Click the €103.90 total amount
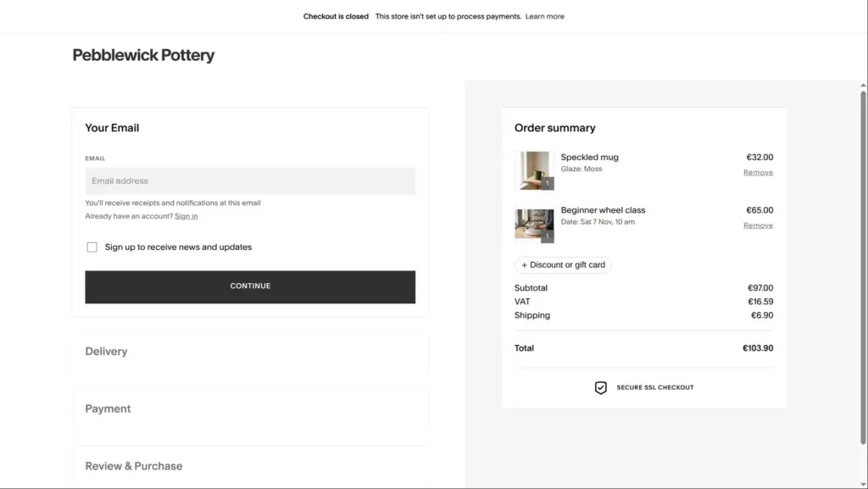Image resolution: width=868 pixels, height=489 pixels. coord(758,348)
